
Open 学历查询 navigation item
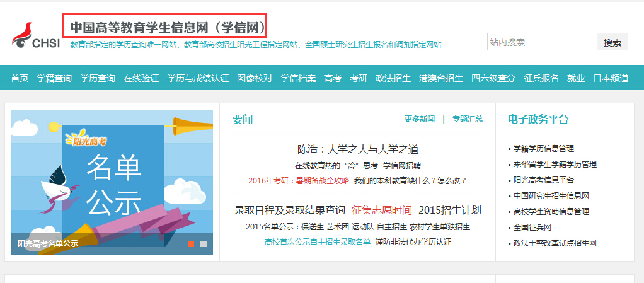coord(98,78)
